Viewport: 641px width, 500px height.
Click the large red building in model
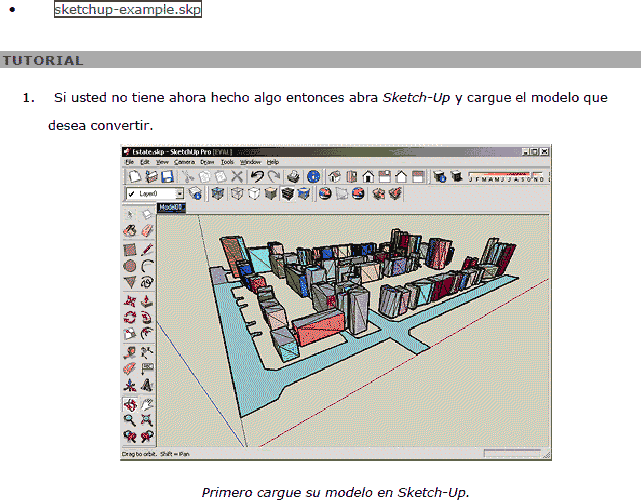(320, 327)
